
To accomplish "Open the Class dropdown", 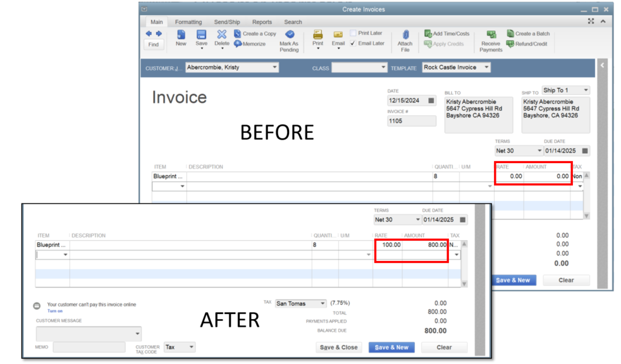I will click(383, 67).
